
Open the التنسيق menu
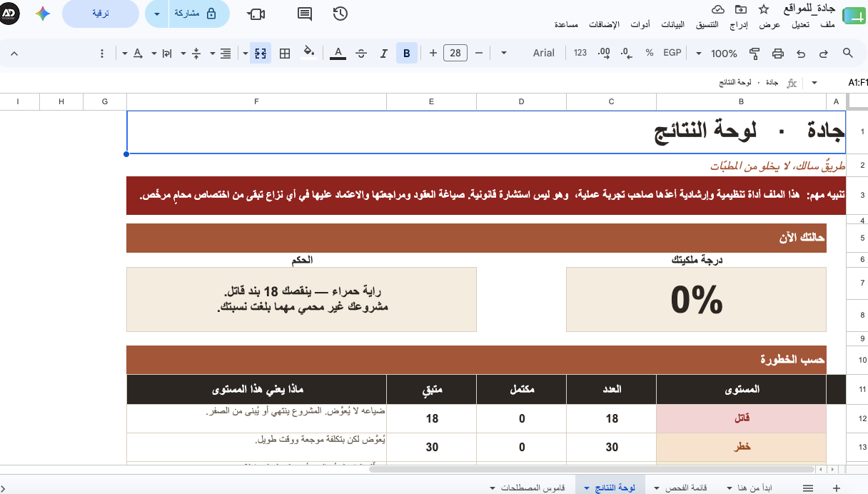(706, 25)
